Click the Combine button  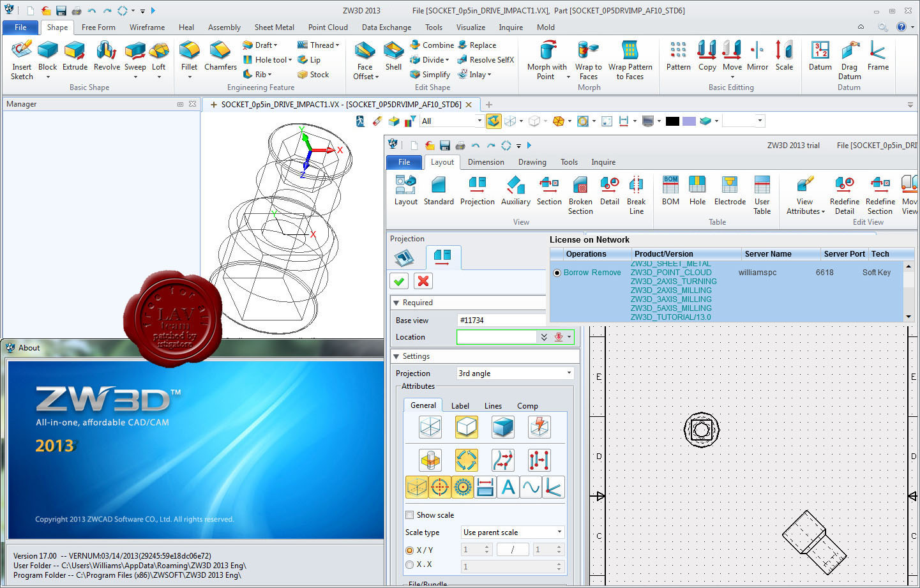[432, 45]
